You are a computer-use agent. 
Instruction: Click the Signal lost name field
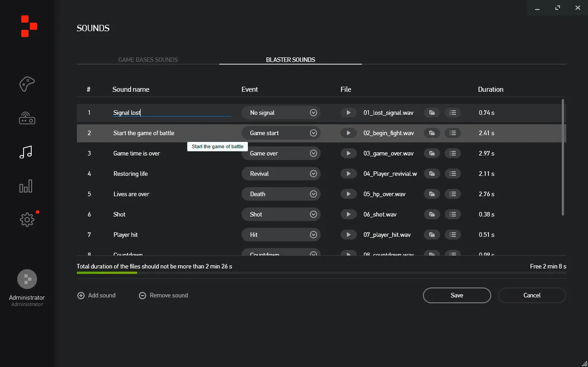click(x=172, y=113)
